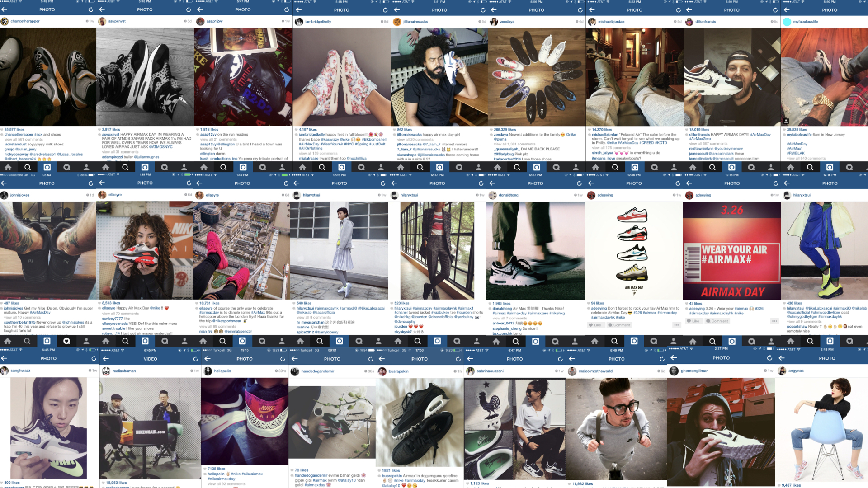Viewport: 868px width, 488px height.
Task: Go back from the johnisjokes photo screen
Action: (x=4, y=183)
